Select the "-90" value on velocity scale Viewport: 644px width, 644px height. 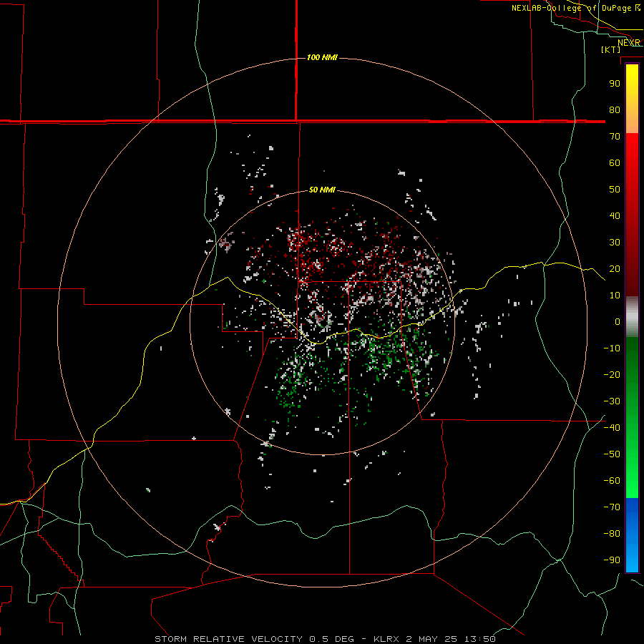pos(612,560)
